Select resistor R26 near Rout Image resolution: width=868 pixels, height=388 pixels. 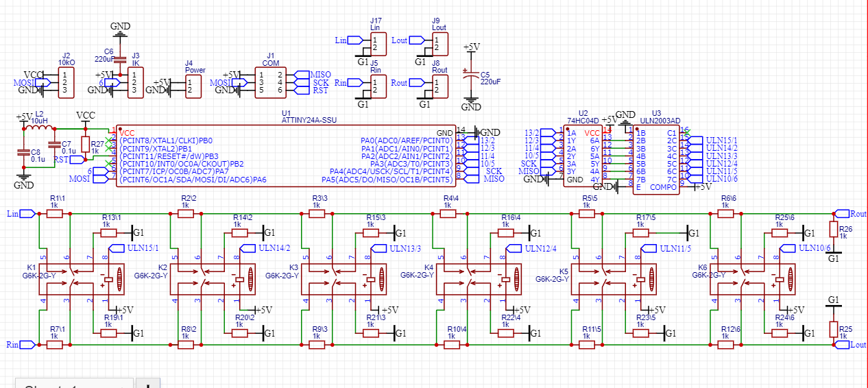click(834, 228)
